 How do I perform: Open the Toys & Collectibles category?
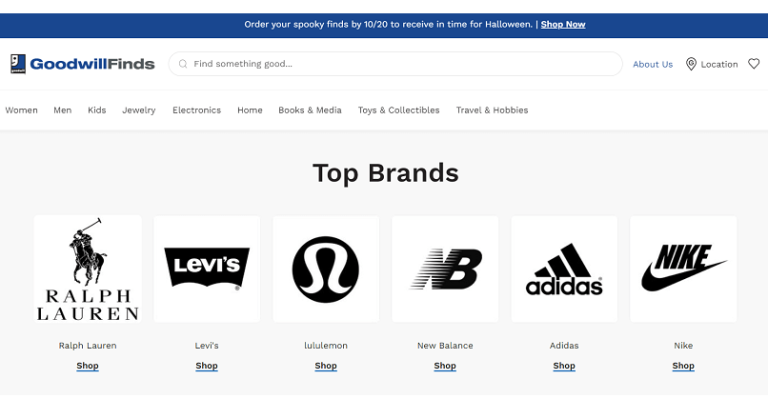pyautogui.click(x=399, y=110)
